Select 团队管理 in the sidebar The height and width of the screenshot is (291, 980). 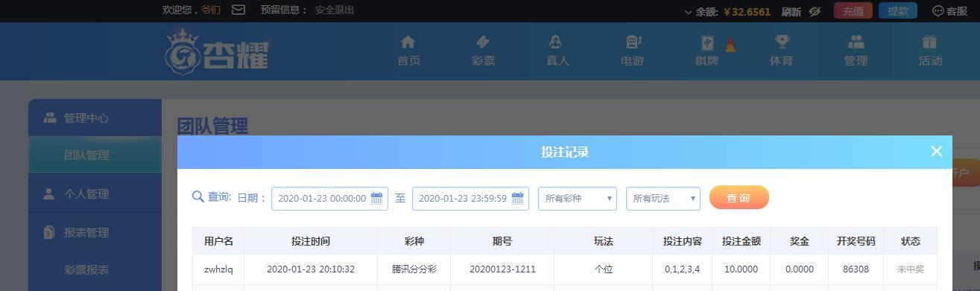(95, 155)
